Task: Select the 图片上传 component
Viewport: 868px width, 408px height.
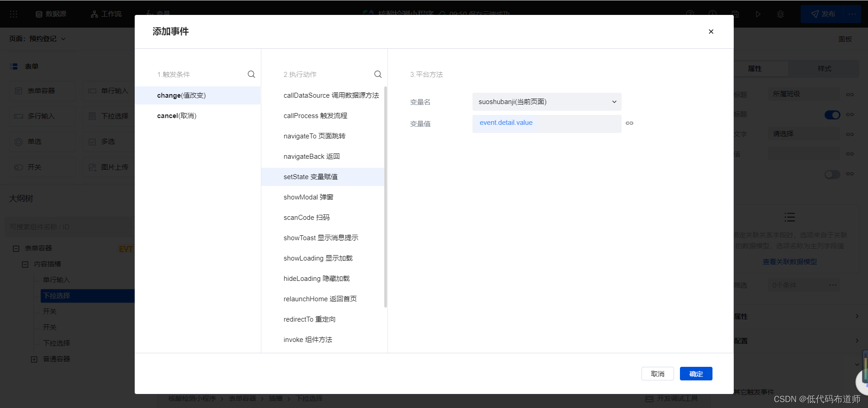Action: [109, 167]
